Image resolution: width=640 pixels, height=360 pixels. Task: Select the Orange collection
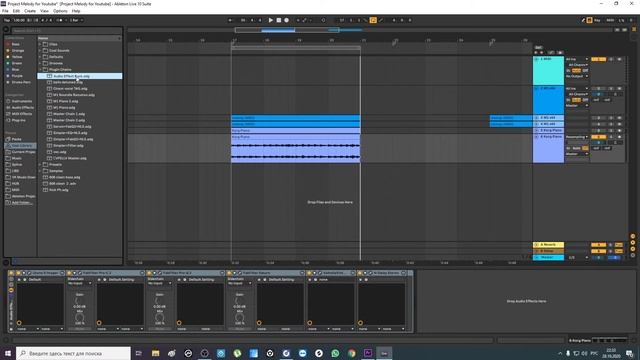pyautogui.click(x=18, y=51)
